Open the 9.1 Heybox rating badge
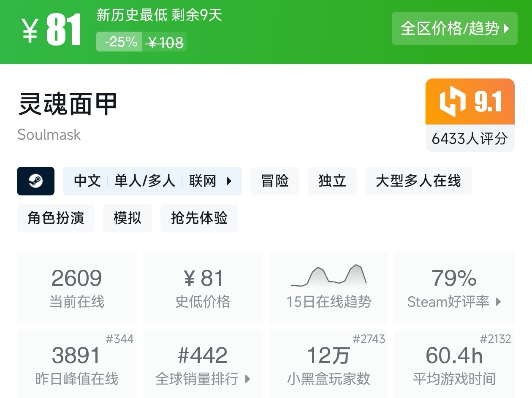Image resolution: width=532 pixels, height=398 pixels. pos(470,102)
